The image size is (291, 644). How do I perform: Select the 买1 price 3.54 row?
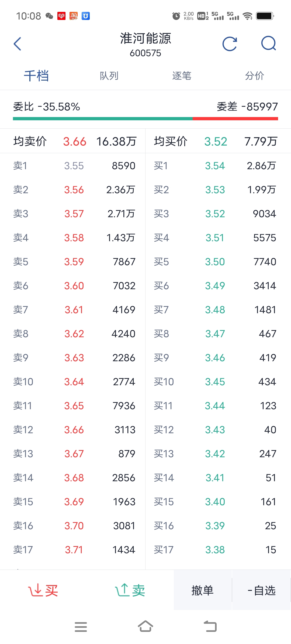point(218,166)
